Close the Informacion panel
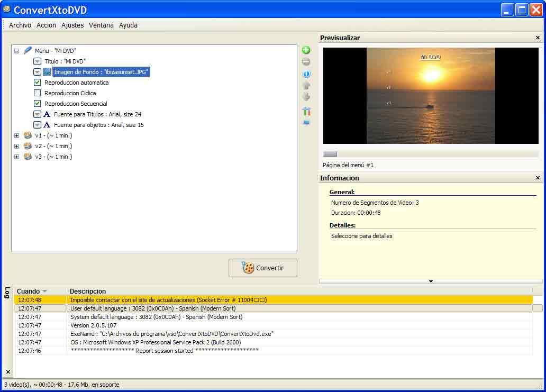The height and width of the screenshot is (392, 546). click(538, 178)
